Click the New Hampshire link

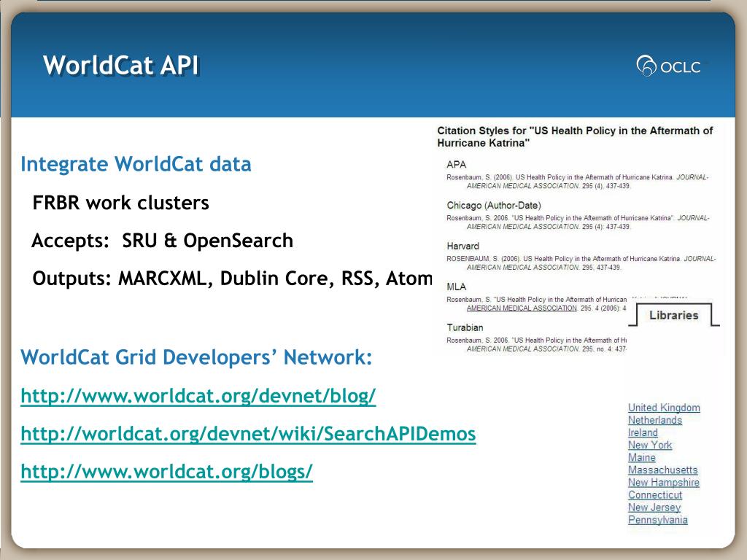(664, 483)
